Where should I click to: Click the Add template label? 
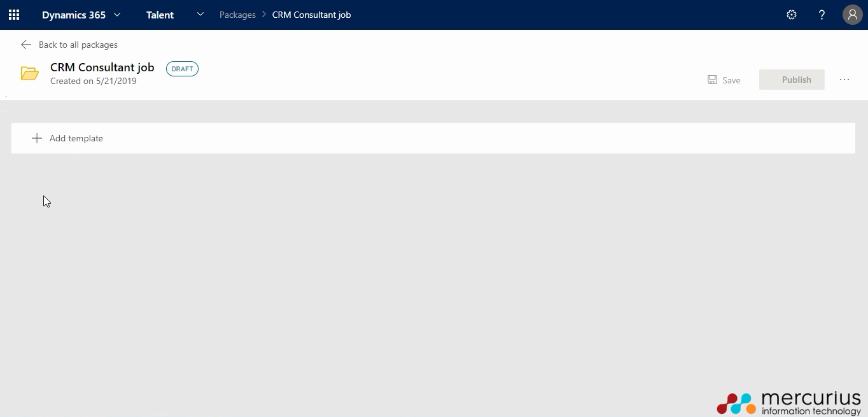(x=76, y=138)
